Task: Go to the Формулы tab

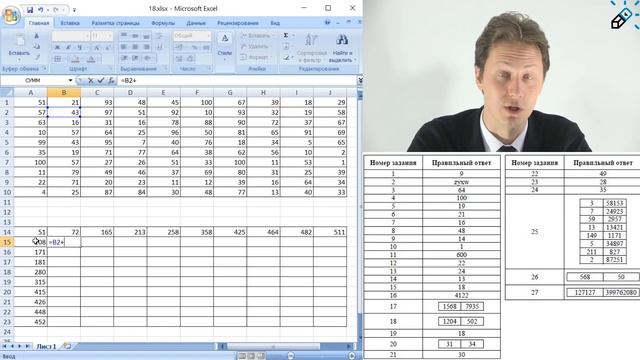Action: pos(163,23)
